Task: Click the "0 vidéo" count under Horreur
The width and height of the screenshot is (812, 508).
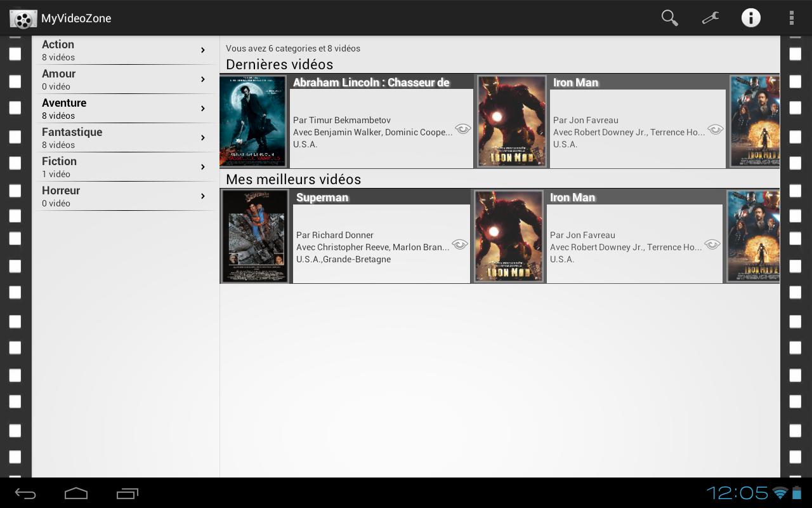Action: click(x=56, y=203)
